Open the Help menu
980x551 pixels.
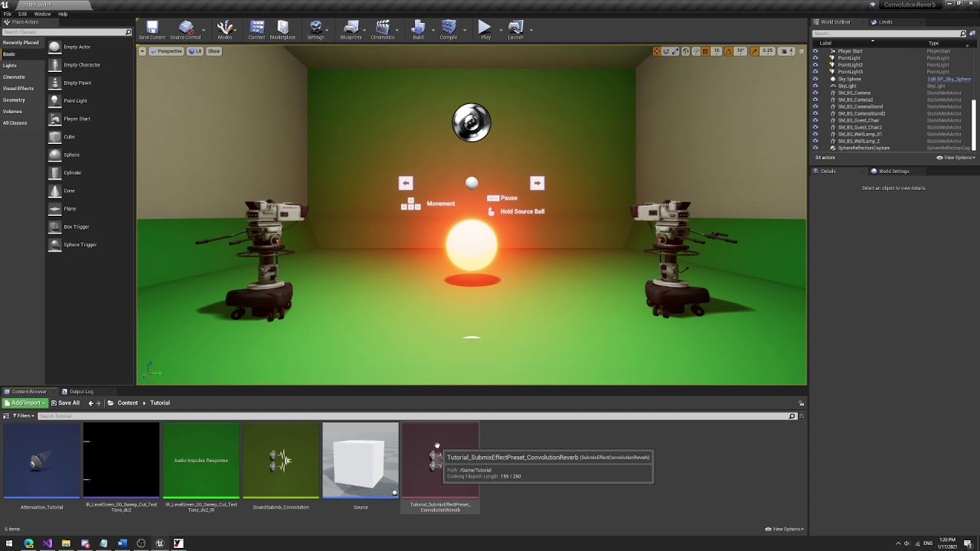pos(63,14)
